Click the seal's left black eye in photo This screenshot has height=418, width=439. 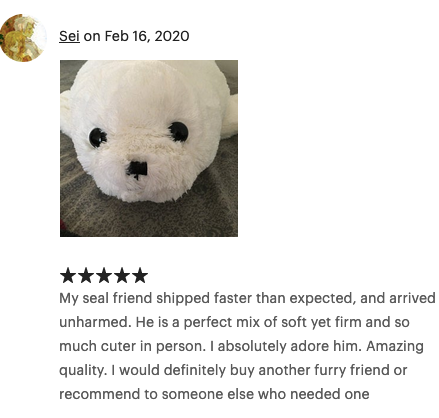[97, 137]
